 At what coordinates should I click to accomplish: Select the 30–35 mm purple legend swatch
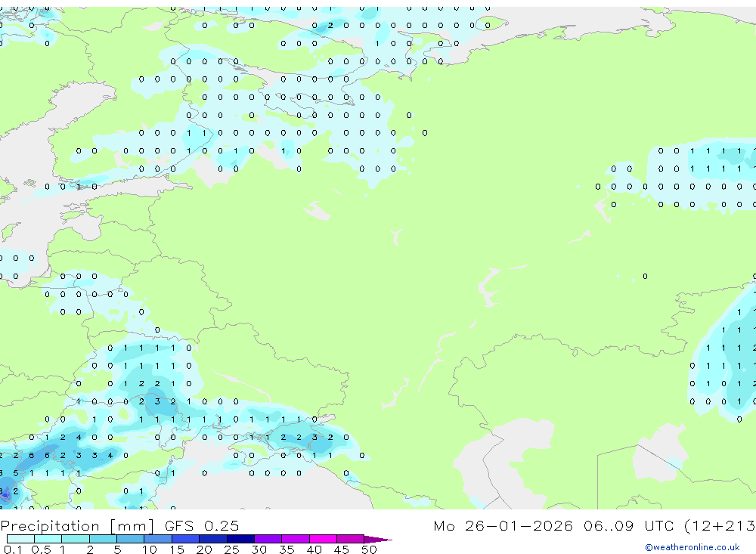coord(268,539)
